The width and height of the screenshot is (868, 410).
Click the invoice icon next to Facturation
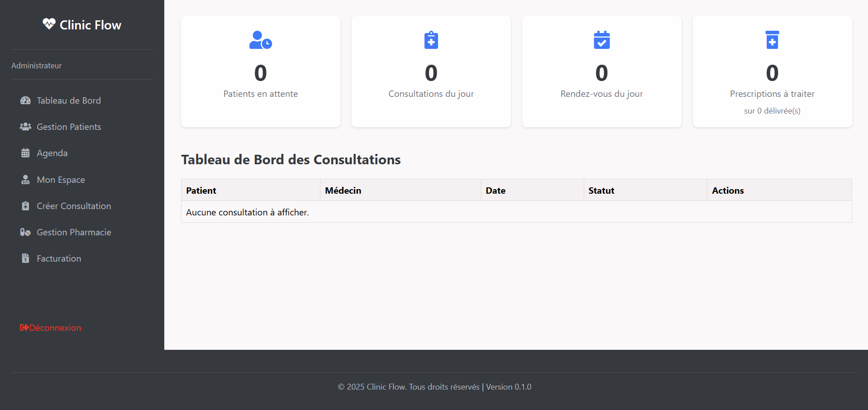pos(25,258)
